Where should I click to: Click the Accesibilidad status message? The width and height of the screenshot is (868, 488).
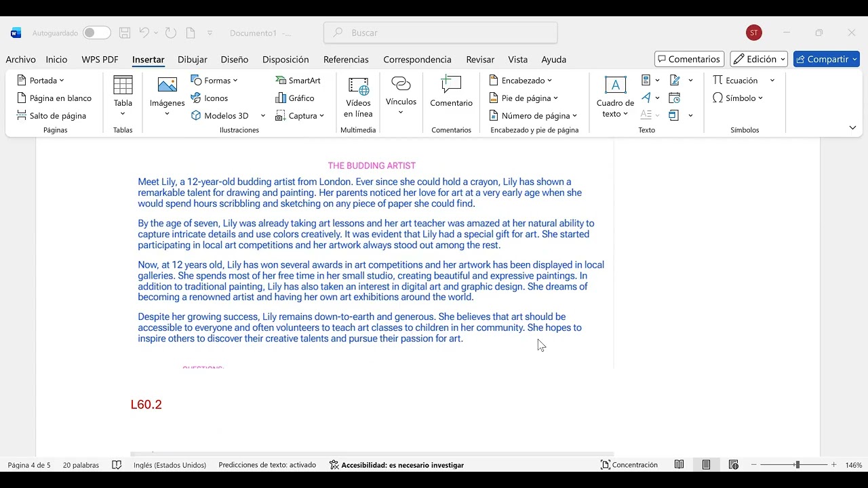397,465
